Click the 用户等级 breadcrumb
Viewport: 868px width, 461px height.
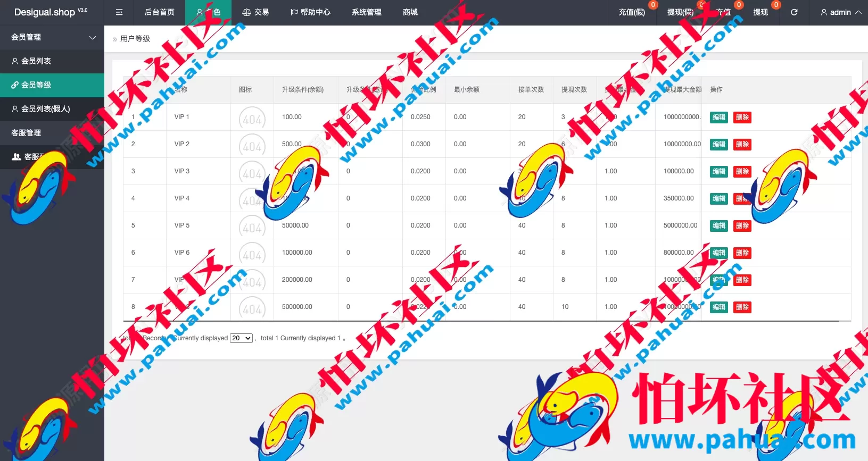135,39
